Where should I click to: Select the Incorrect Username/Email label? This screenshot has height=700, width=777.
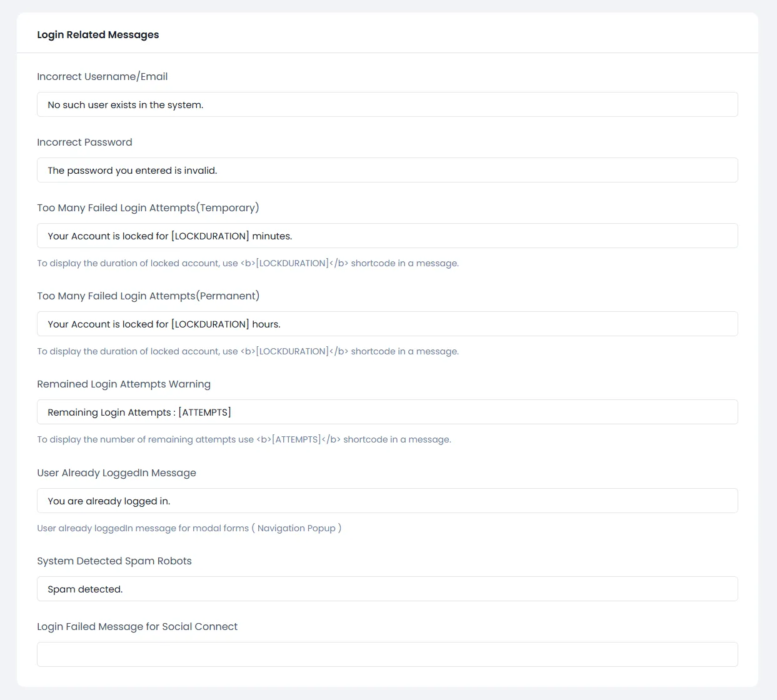[x=102, y=76]
